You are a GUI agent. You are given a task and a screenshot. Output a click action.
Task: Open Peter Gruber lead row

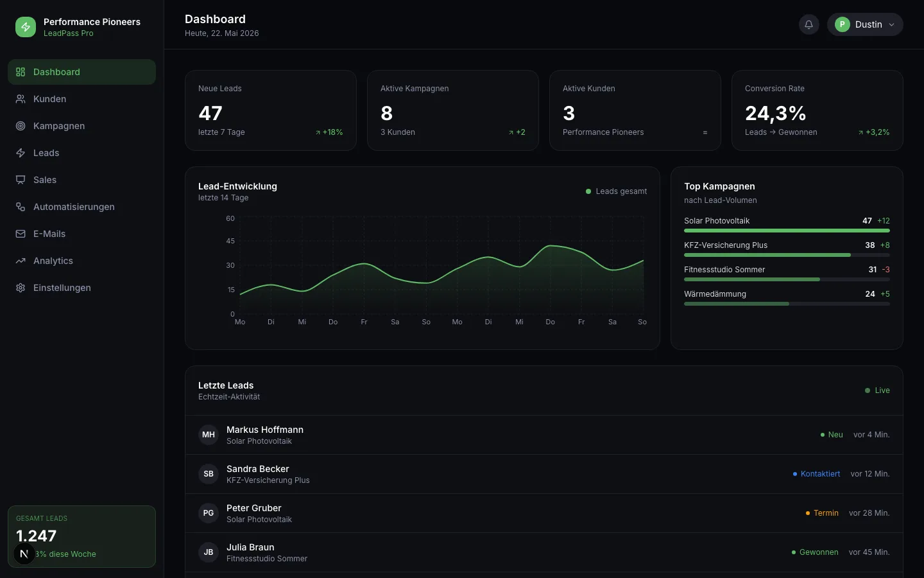544,513
